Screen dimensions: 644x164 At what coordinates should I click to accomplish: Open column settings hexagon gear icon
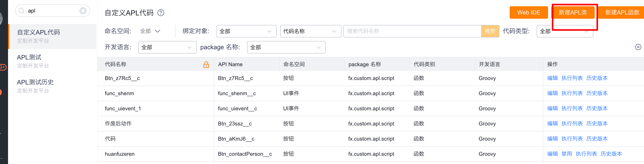[638, 47]
